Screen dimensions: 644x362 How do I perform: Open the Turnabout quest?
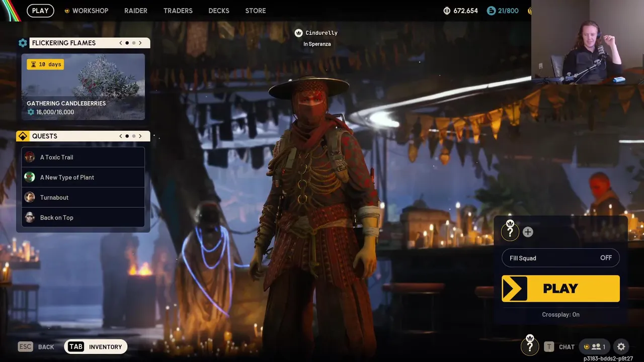83,198
